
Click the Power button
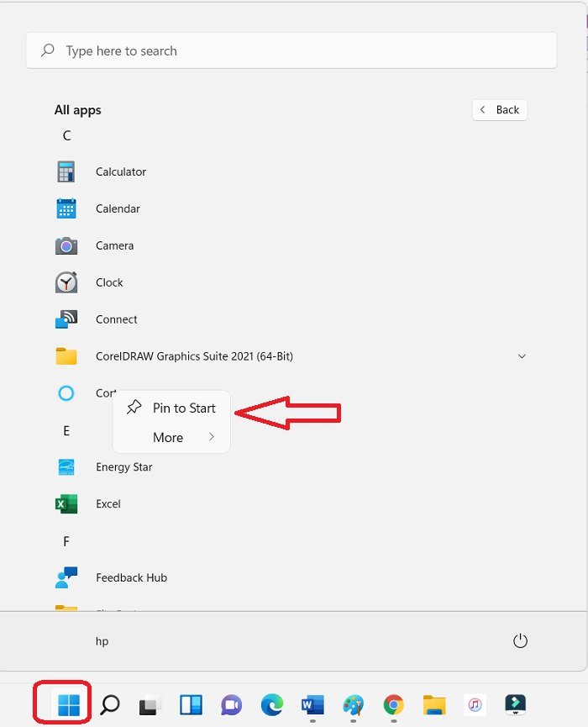click(520, 640)
